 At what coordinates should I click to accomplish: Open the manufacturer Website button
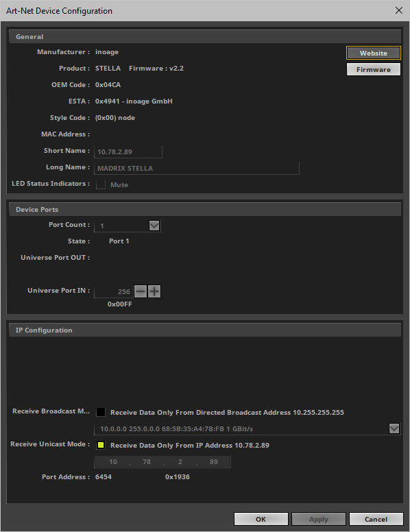374,53
